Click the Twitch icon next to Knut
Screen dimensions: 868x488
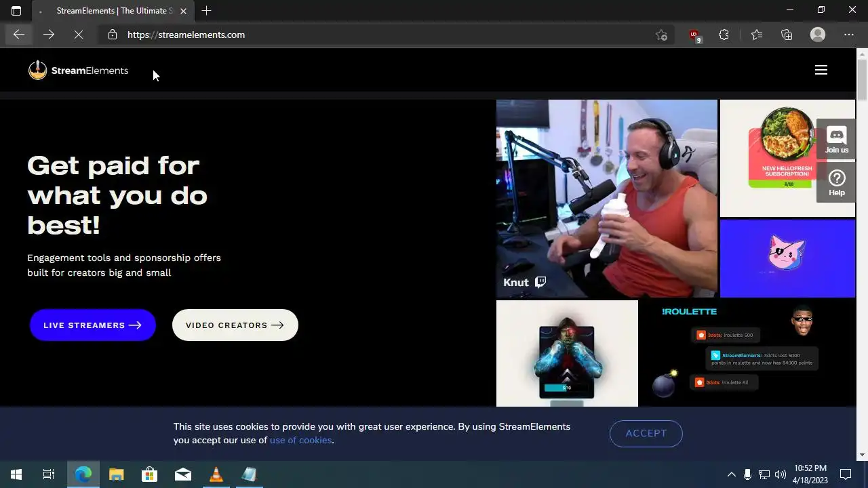pos(540,282)
